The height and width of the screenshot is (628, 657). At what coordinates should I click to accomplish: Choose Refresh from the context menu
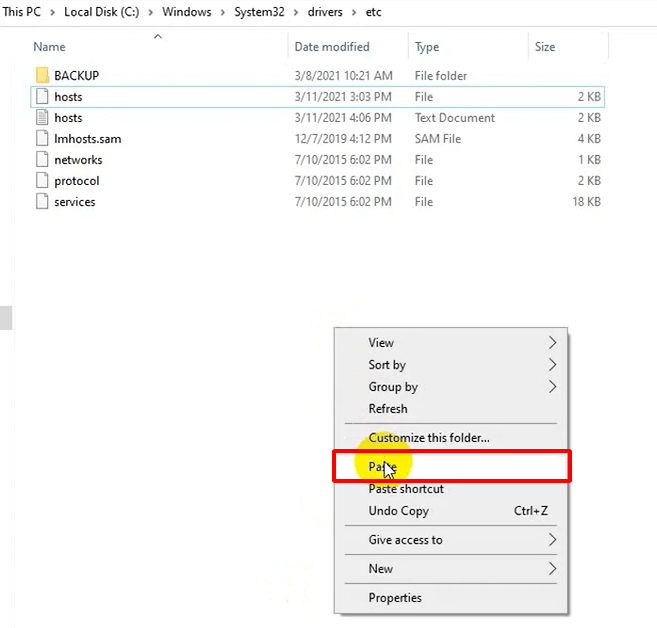tap(451, 408)
